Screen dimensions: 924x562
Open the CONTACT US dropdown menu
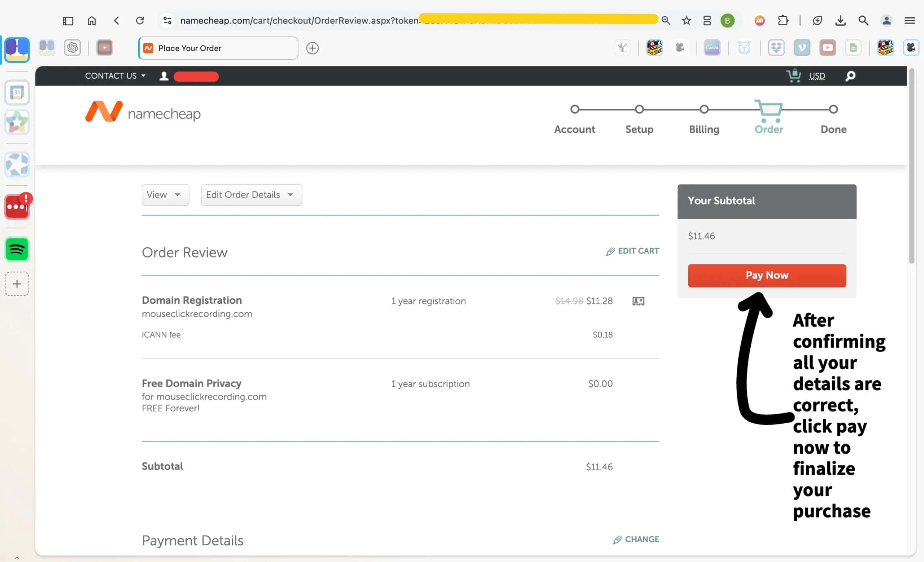click(115, 76)
